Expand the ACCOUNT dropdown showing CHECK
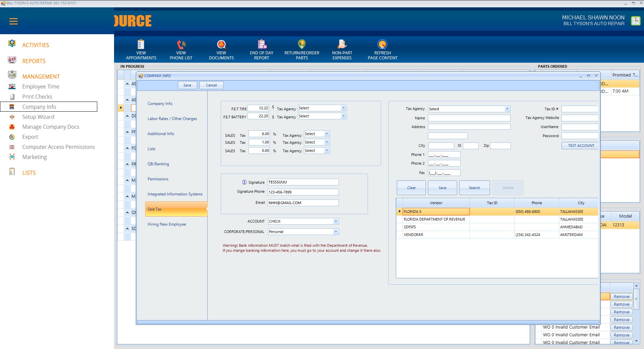 tap(335, 221)
